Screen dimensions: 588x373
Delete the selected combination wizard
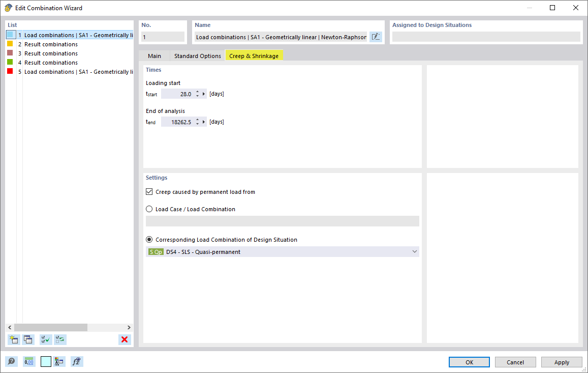125,339
